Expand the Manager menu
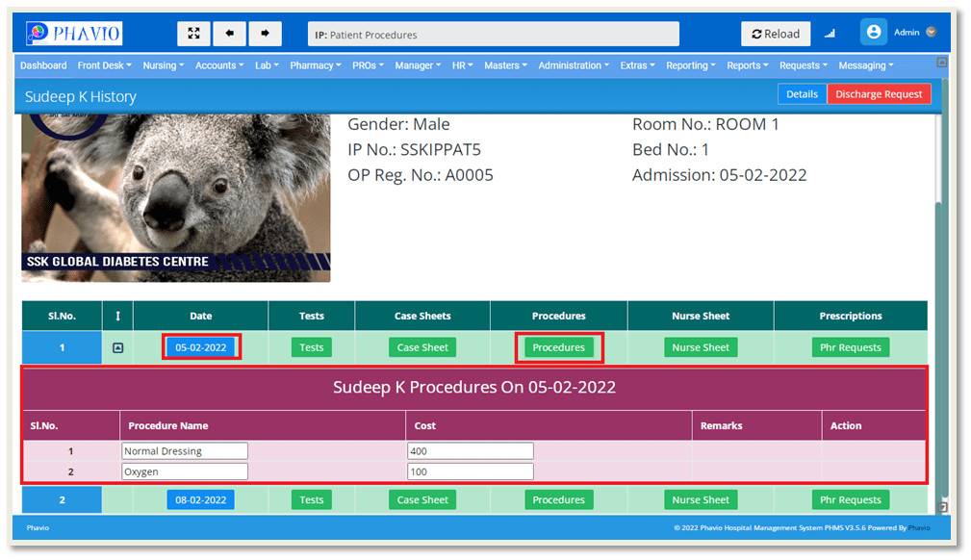This screenshot has height=560, width=971. (418, 65)
